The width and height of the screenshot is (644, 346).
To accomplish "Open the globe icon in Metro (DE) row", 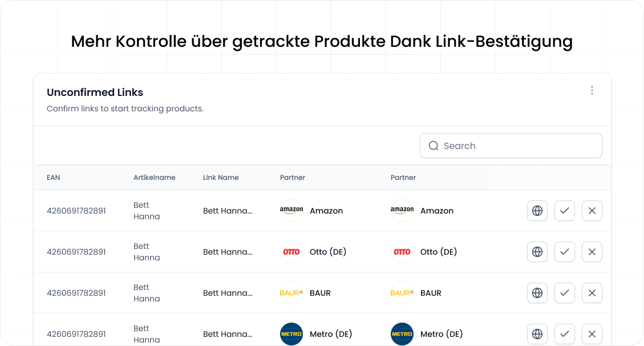I will click(x=537, y=334).
